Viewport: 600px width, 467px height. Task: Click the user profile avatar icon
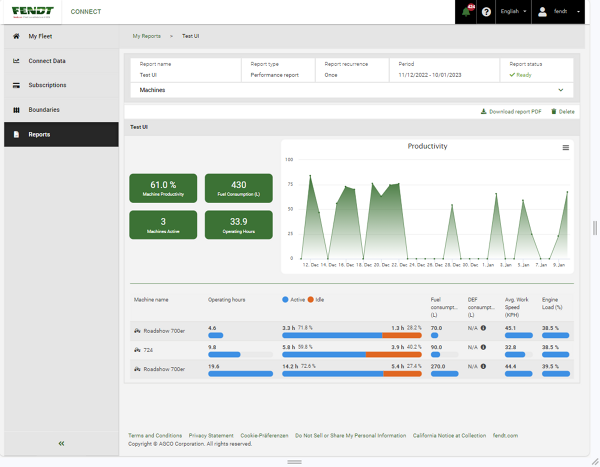click(x=543, y=12)
